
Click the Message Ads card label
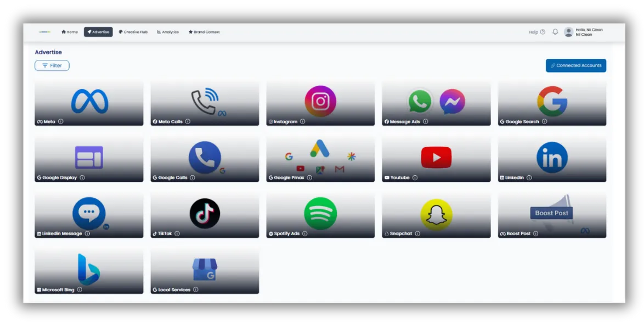click(x=405, y=121)
